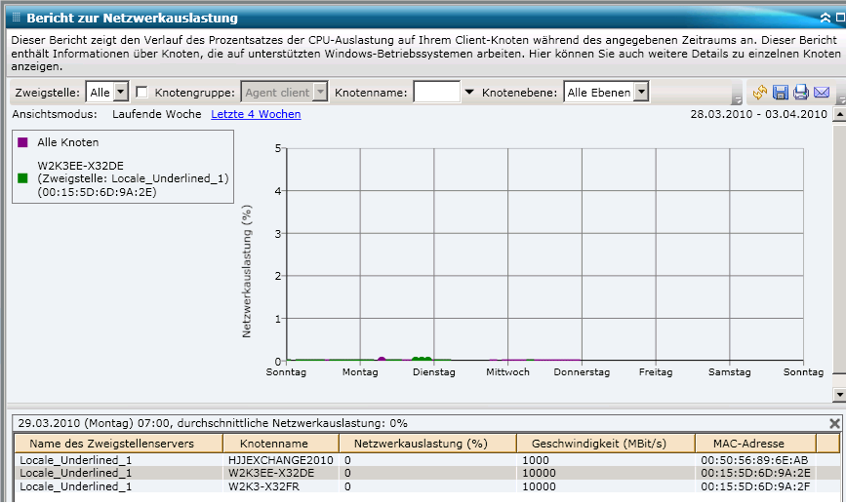846x504 pixels.
Task: Click speed value 1000 cell
Action: [536, 460]
